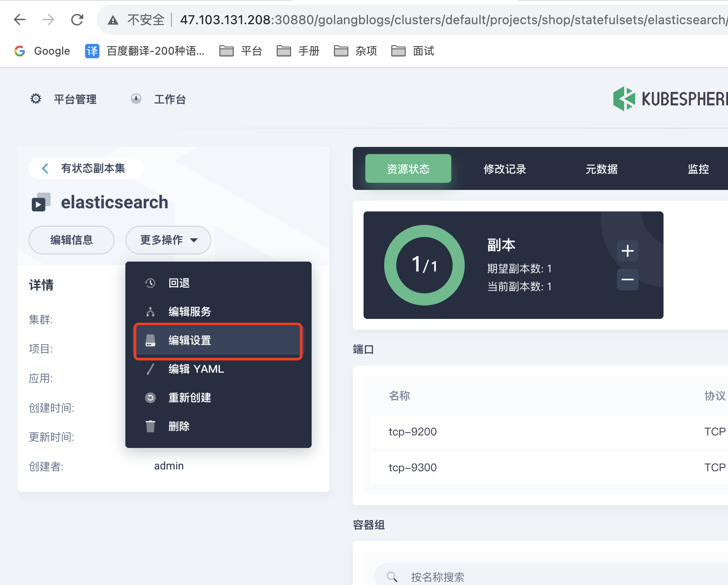Click the 重新创建 restart icon
The image size is (728, 585).
(x=150, y=398)
